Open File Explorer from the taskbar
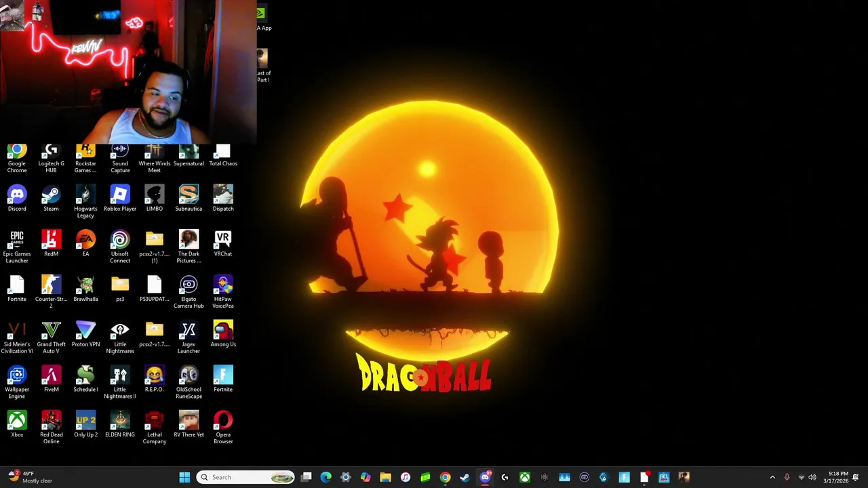This screenshot has height=488, width=868. pos(385,477)
